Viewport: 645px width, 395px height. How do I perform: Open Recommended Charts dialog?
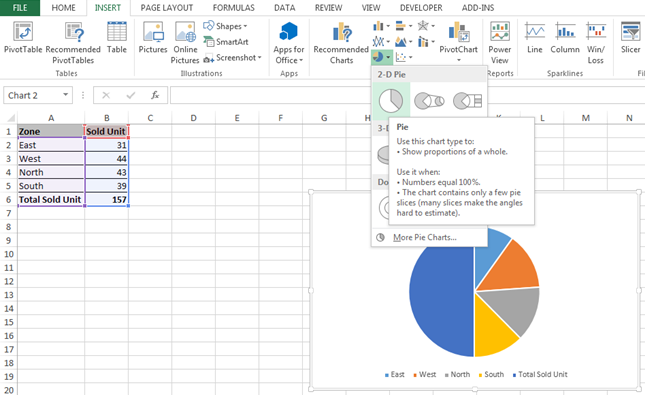(341, 43)
